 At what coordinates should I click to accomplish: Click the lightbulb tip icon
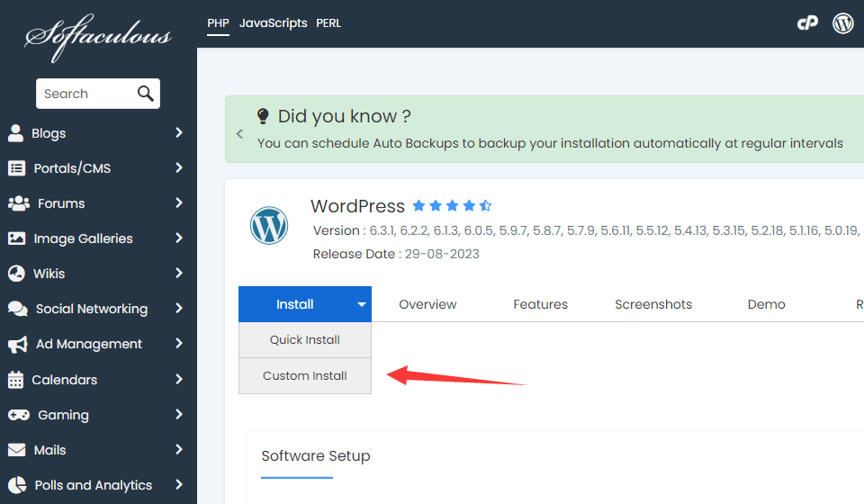tap(263, 116)
